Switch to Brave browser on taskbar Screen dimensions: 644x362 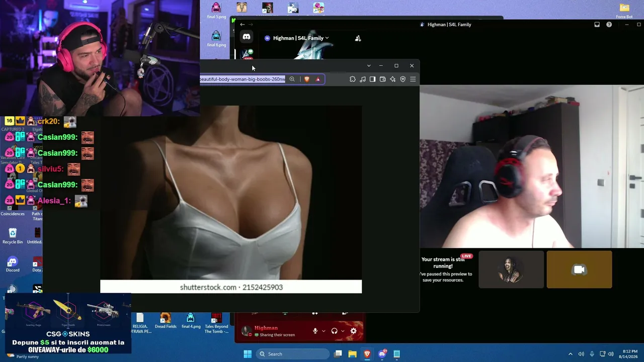click(367, 354)
